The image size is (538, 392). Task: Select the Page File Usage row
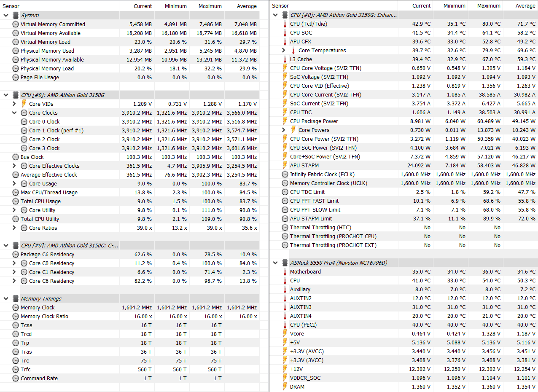click(130, 78)
